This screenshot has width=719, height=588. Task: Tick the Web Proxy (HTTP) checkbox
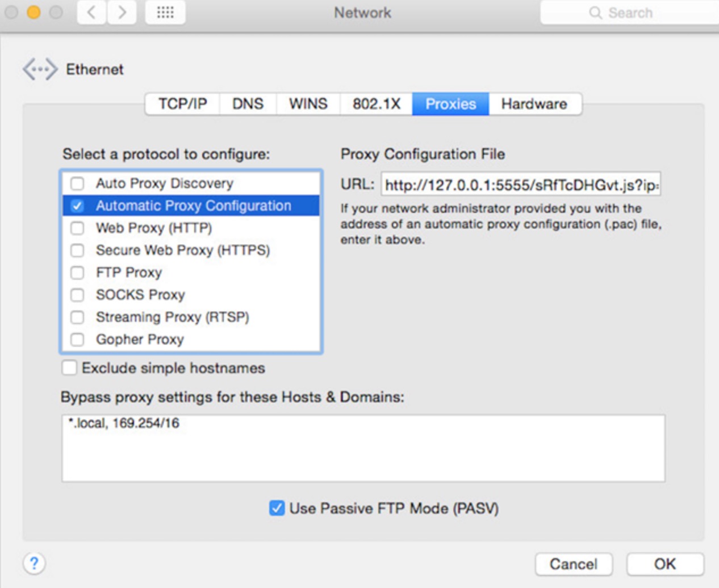[x=77, y=228]
